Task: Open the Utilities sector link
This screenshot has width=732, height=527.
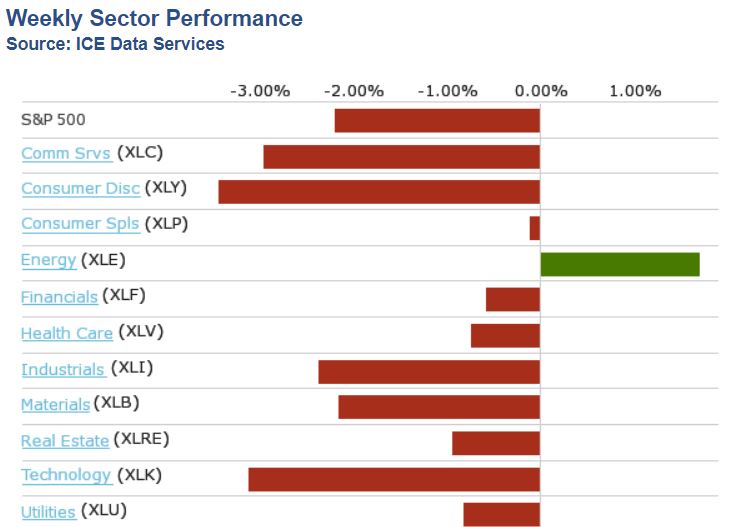Action: 48,512
